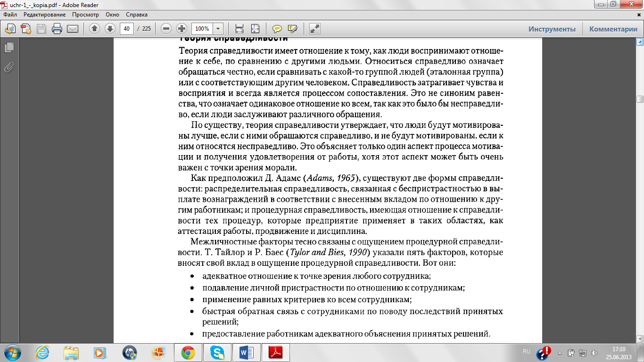644x362 pixels.
Task: Zoom out with the minus button
Action: pos(166,29)
